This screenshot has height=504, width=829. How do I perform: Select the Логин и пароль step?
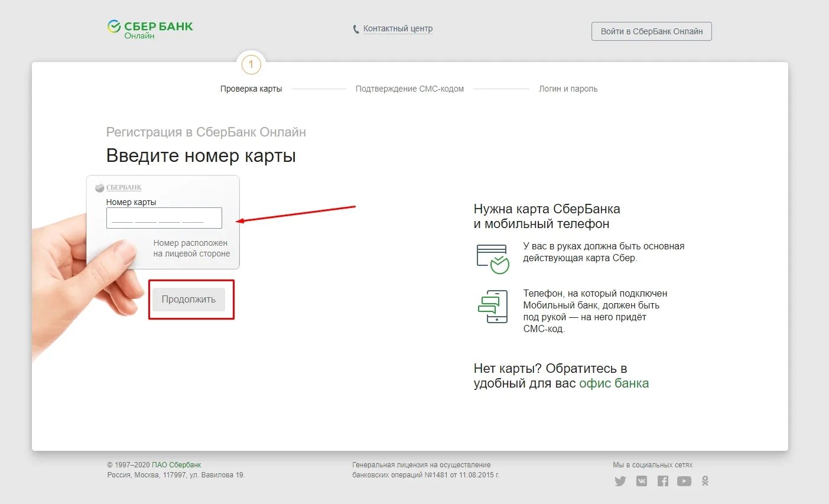tap(568, 89)
